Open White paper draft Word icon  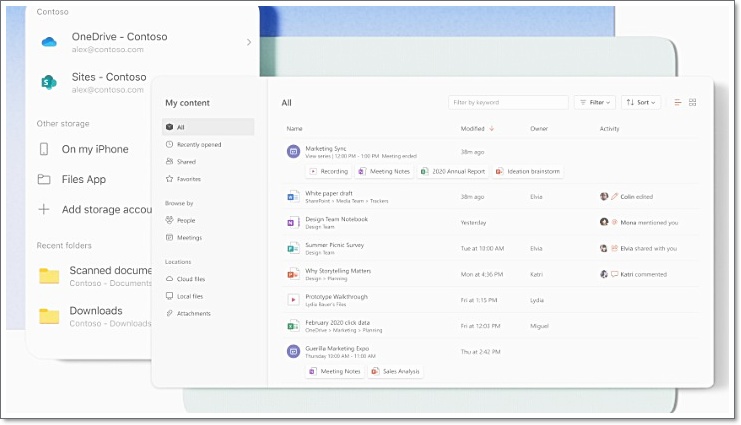(x=293, y=197)
